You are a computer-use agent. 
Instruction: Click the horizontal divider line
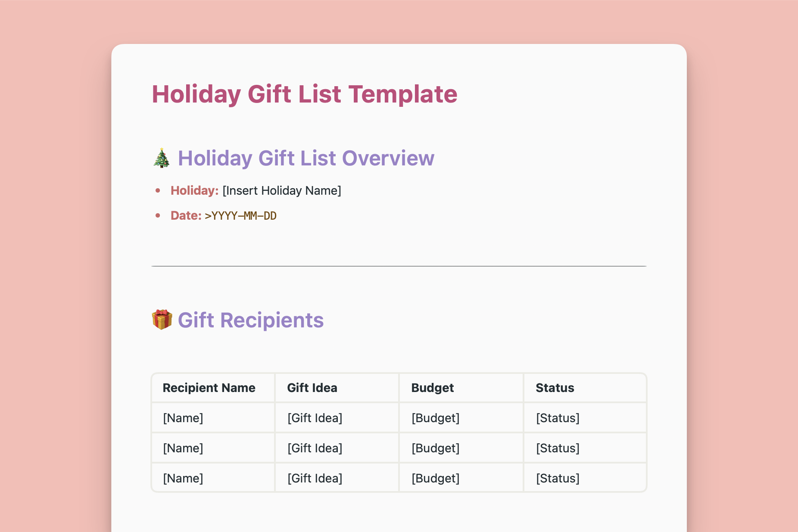[399, 266]
